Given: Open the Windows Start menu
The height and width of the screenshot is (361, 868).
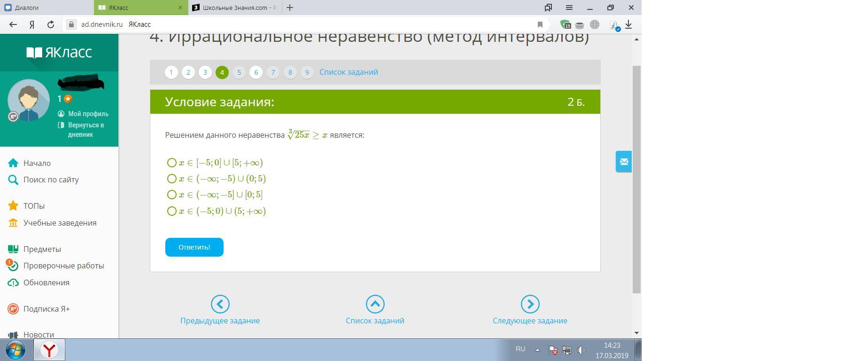Looking at the screenshot, I should pyautogui.click(x=15, y=350).
